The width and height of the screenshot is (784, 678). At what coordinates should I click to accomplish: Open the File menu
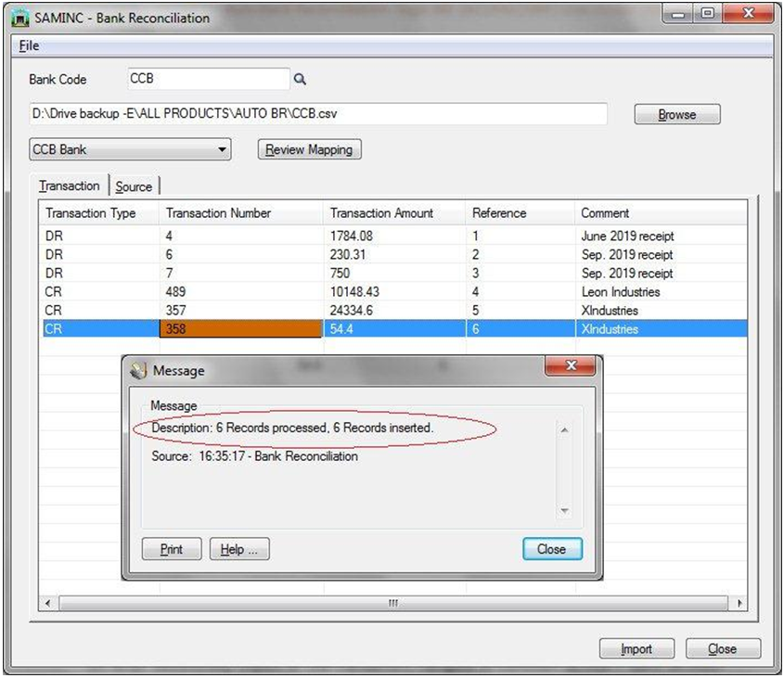29,46
